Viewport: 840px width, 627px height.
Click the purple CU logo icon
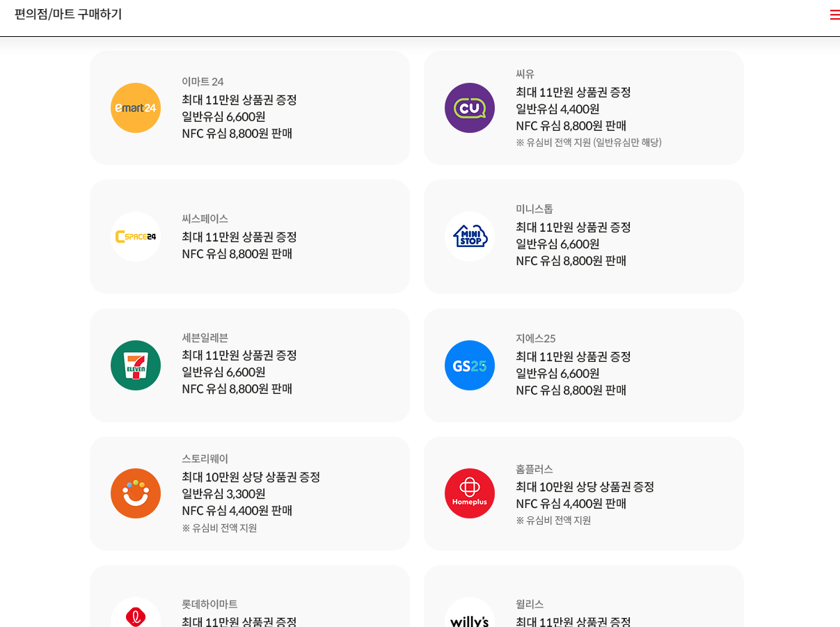click(x=470, y=108)
